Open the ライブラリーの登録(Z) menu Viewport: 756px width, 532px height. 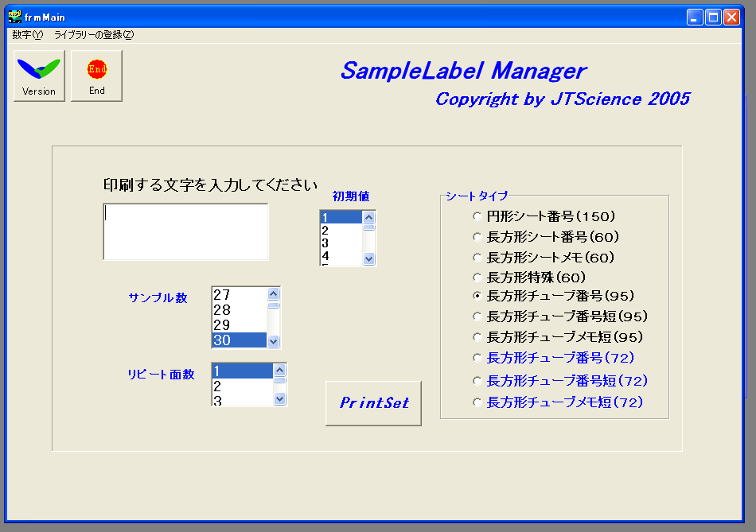click(94, 35)
